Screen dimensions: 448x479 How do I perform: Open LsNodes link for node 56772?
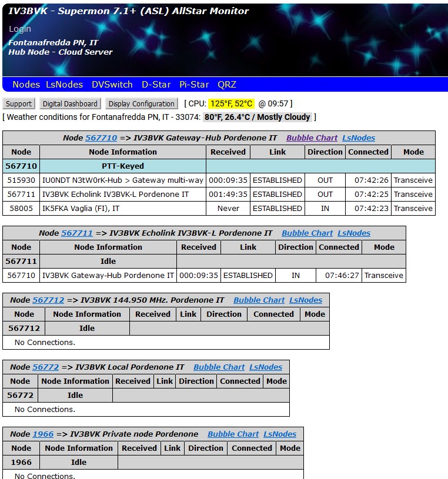coord(266,367)
